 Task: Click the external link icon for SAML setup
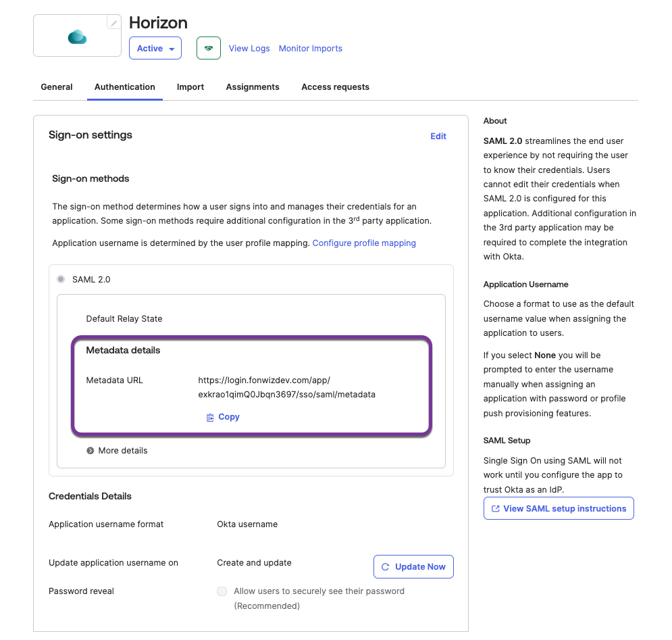click(496, 509)
